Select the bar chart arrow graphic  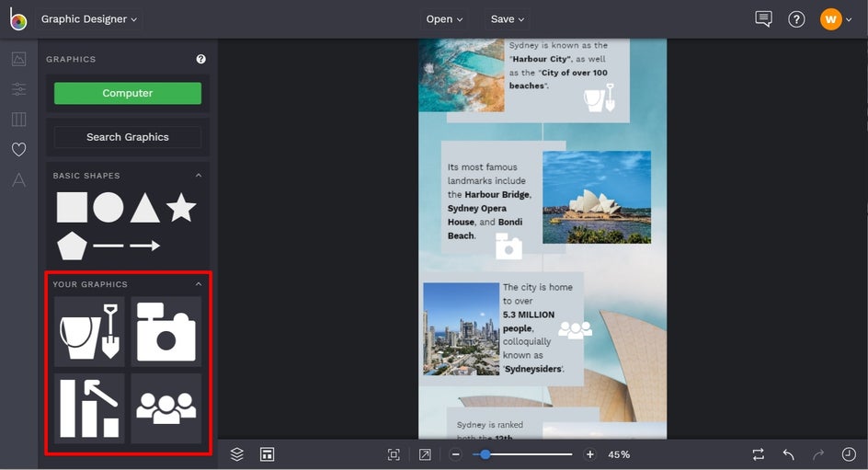89,408
